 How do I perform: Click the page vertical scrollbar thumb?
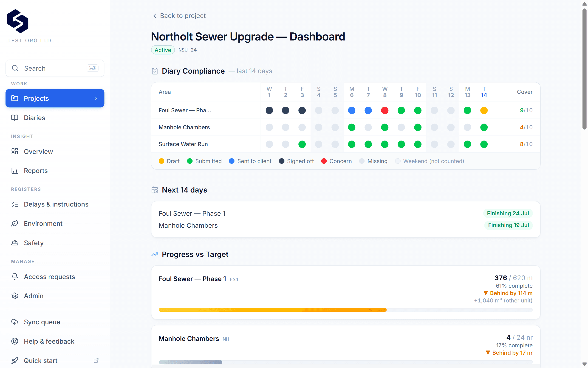point(584,69)
